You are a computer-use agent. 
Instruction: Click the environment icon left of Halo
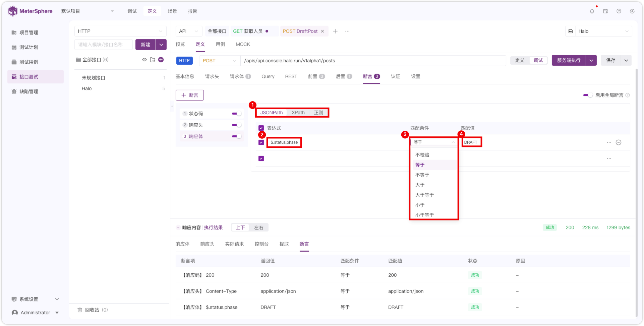pyautogui.click(x=571, y=31)
